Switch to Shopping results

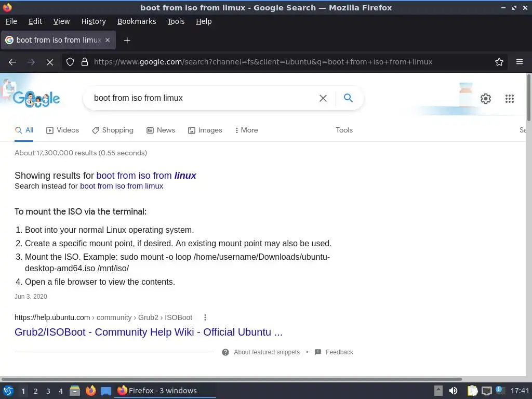pos(113,130)
